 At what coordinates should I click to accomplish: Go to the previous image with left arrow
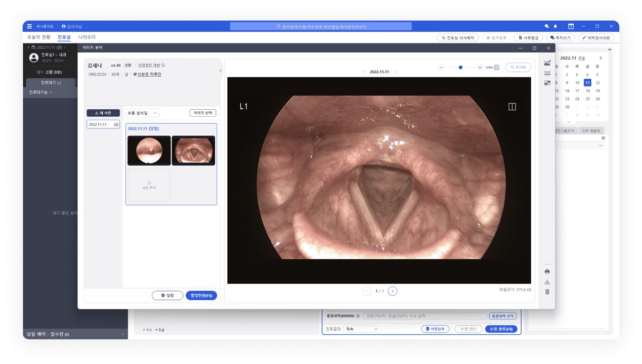(367, 291)
